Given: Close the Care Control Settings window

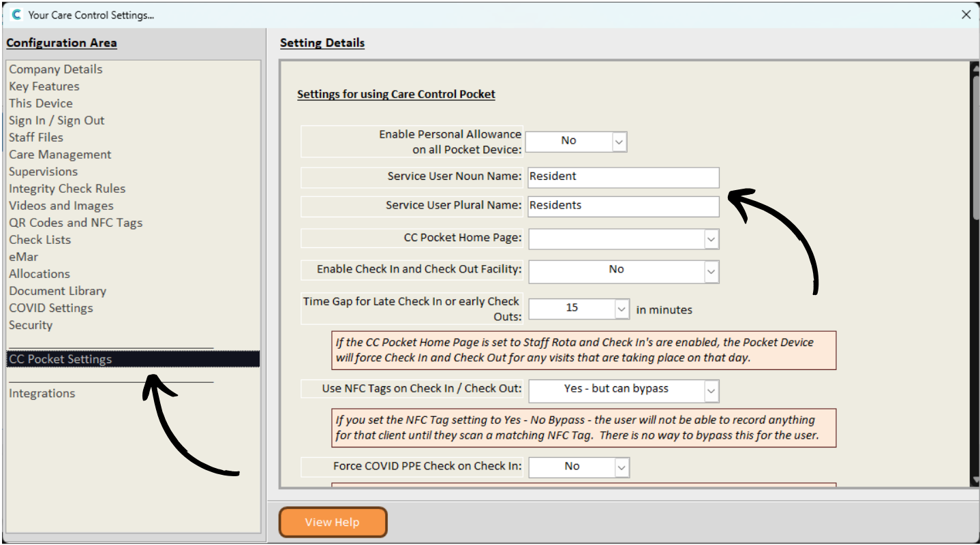Looking at the screenshot, I should [x=966, y=14].
